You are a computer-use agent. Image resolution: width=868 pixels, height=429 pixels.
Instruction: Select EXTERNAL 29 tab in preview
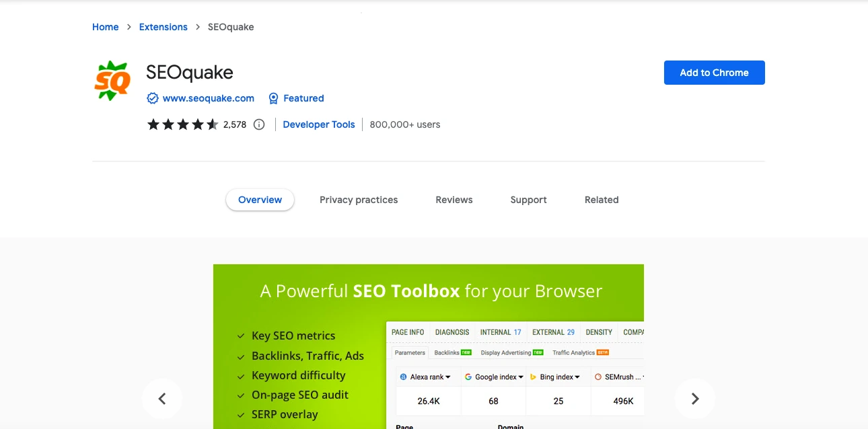tap(553, 332)
